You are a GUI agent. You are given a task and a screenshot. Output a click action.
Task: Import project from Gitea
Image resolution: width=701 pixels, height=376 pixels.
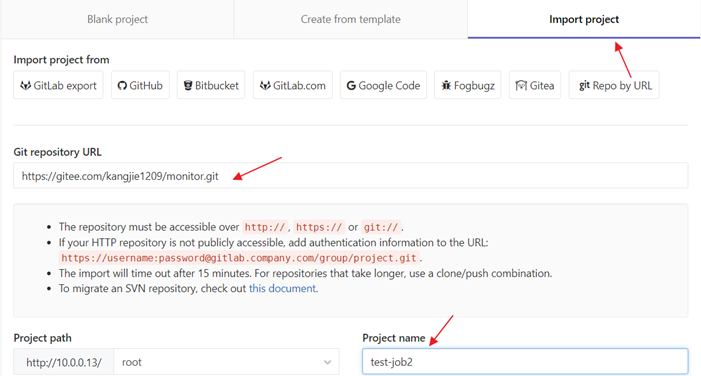coord(535,85)
